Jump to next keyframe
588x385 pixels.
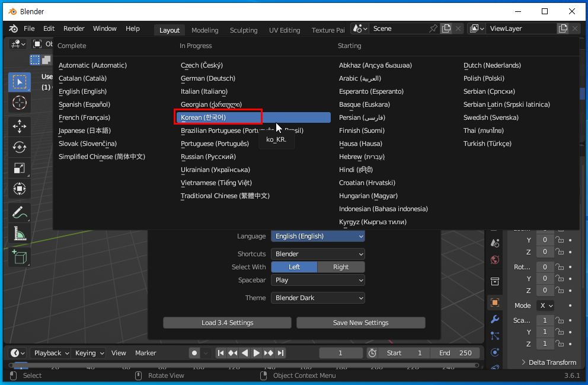269,353
